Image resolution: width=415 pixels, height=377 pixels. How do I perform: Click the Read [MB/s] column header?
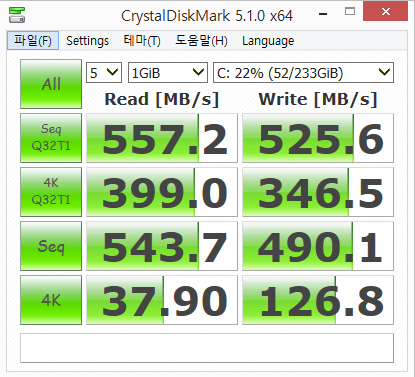click(162, 99)
